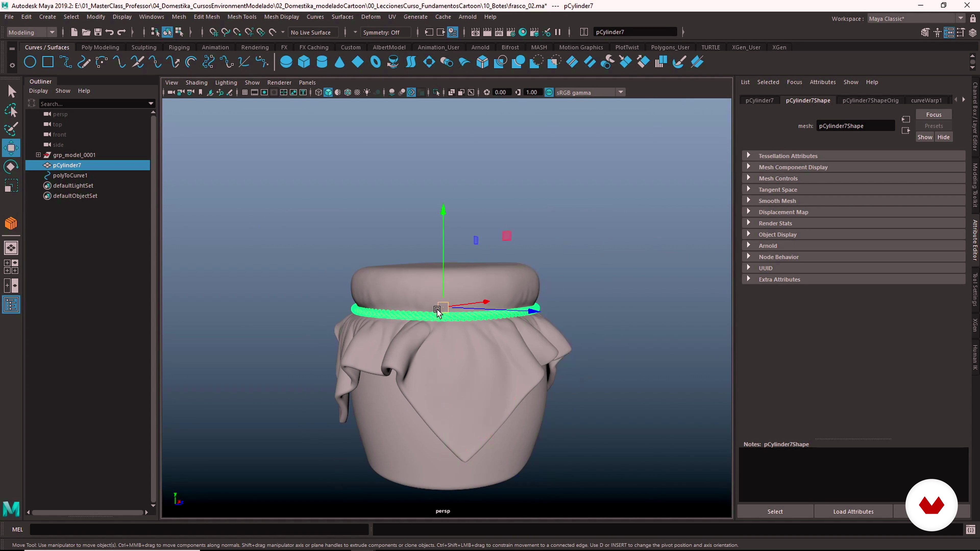980x551 pixels.
Task: Select the NURBS Circle shelf icon
Action: pos(30,62)
